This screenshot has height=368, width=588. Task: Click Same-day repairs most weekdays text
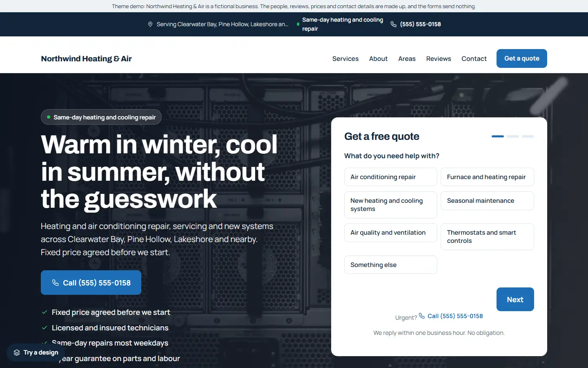coord(110,343)
